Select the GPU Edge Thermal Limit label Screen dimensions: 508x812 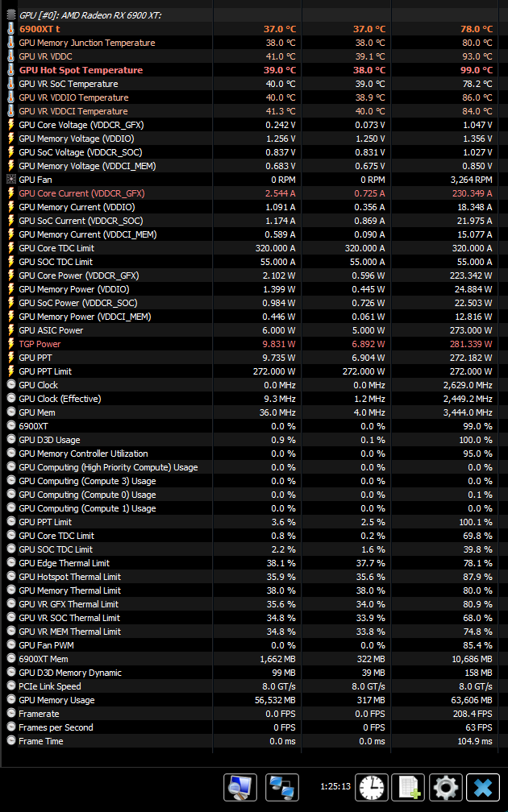(x=65, y=563)
